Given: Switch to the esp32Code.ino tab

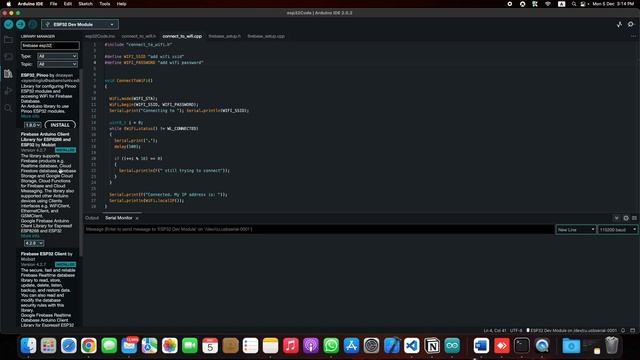Looking at the screenshot, I should point(100,36).
